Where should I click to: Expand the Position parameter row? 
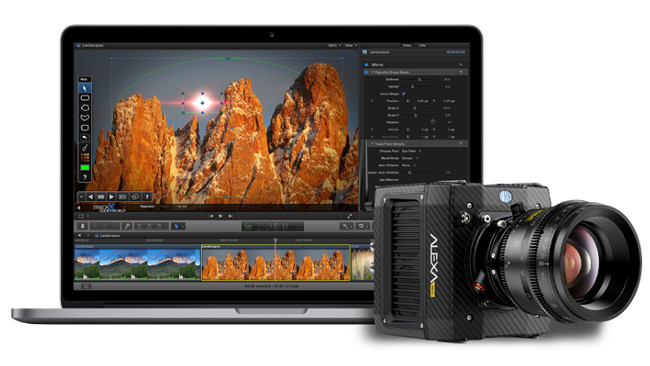tap(372, 101)
